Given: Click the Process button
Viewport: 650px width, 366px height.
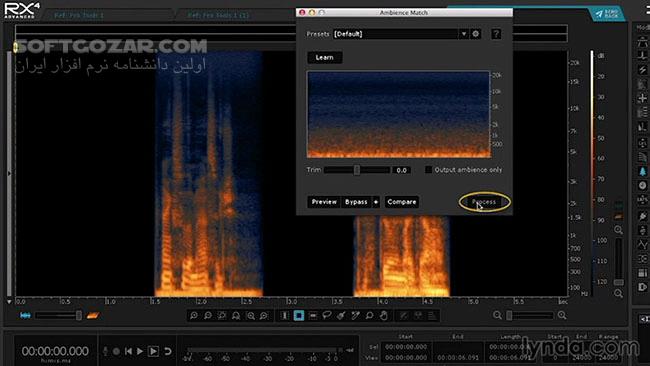Looking at the screenshot, I should [484, 202].
